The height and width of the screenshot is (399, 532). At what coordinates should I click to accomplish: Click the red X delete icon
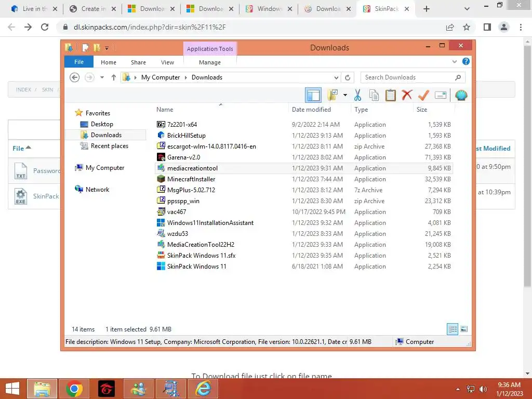407,96
